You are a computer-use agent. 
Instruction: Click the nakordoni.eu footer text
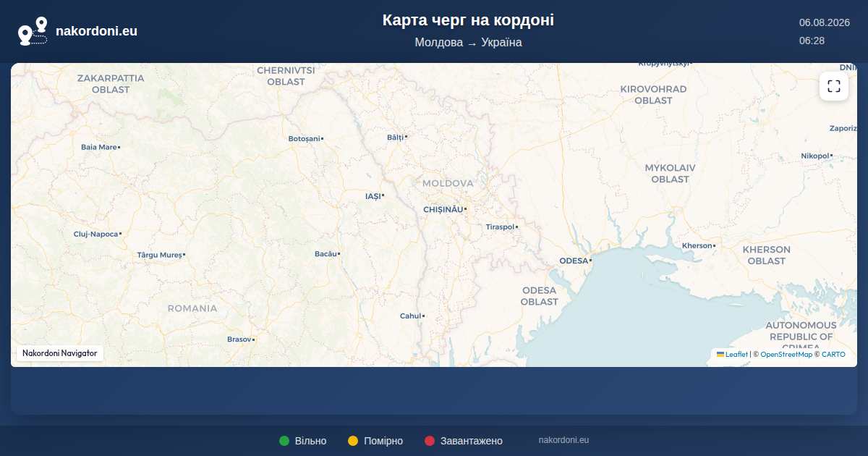[x=563, y=440]
